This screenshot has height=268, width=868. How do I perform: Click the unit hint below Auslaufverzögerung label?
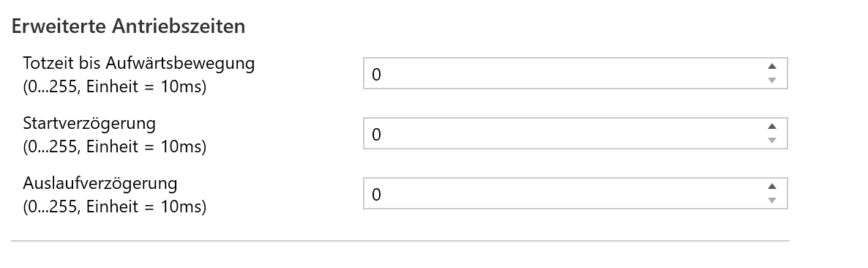pos(115,207)
